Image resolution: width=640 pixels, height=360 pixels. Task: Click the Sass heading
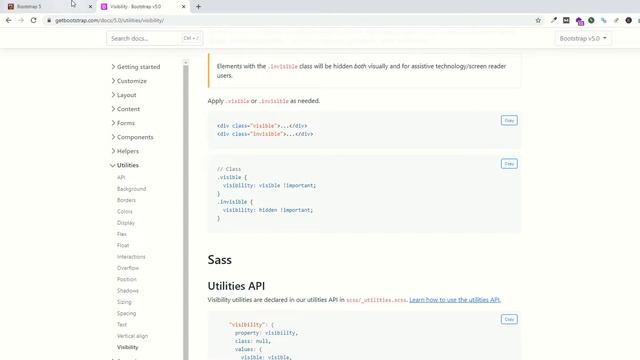pos(220,260)
